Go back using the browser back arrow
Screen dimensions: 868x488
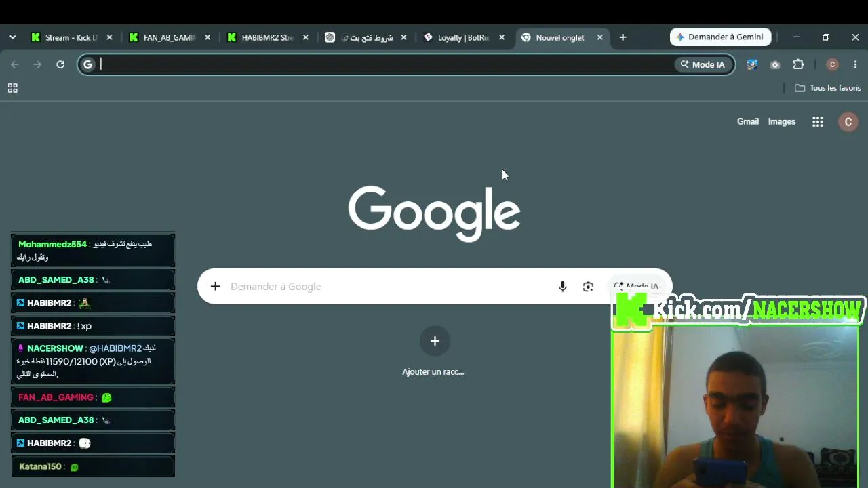click(x=15, y=64)
